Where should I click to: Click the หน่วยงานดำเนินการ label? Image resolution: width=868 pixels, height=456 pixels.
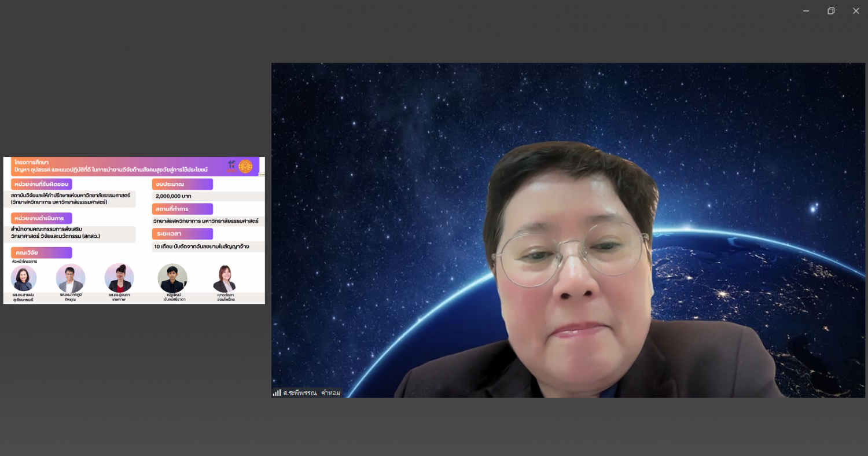pyautogui.click(x=42, y=218)
